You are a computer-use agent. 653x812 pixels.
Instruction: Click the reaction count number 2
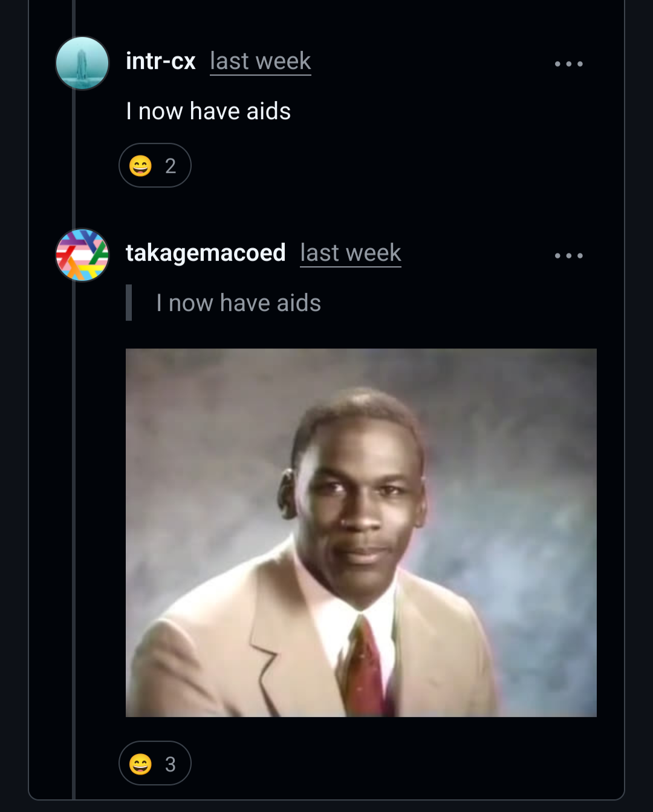(x=171, y=166)
